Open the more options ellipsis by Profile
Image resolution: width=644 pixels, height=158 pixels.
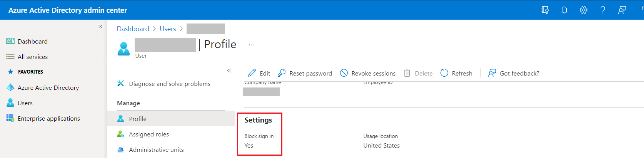(x=252, y=45)
